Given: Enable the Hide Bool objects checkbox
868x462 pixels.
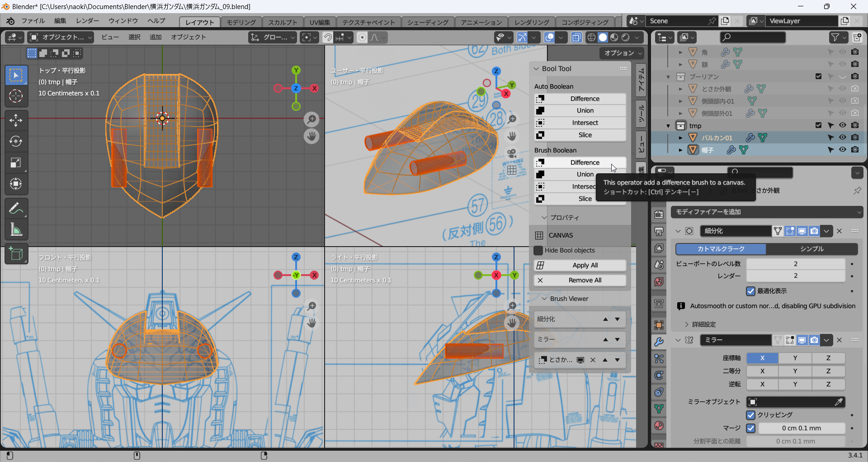Looking at the screenshot, I should (538, 250).
